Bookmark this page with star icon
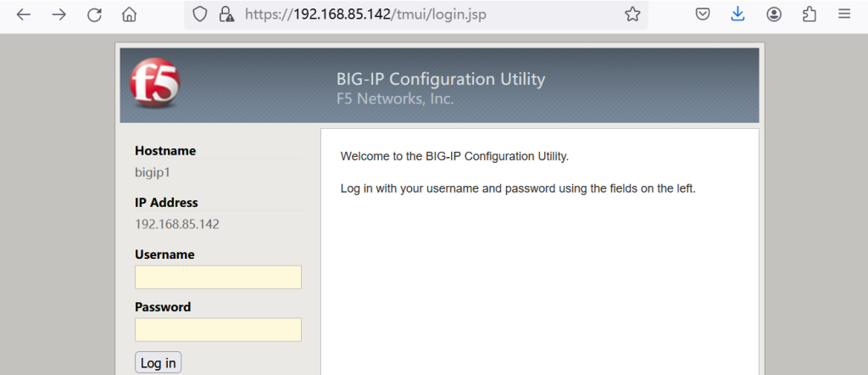This screenshot has width=868, height=375. coord(632,14)
